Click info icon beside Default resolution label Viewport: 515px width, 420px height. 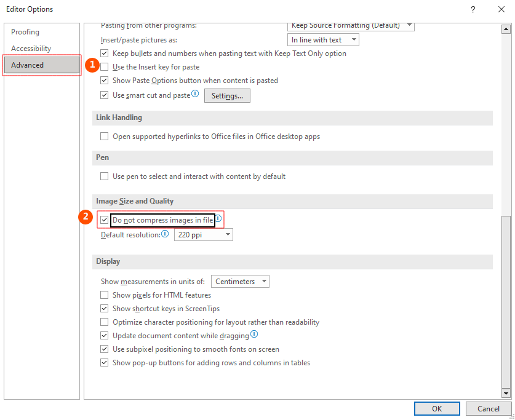(165, 234)
